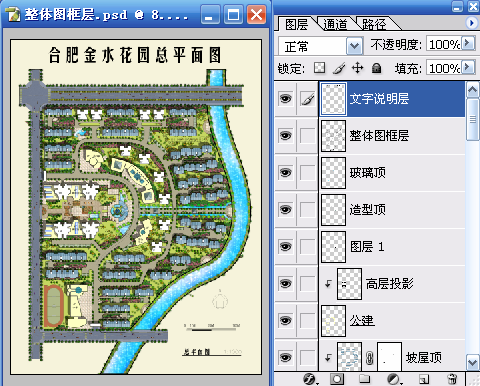This screenshot has width=480, height=386.
Task: Select the 坡屋顶 layer mask thumbnail
Action: click(x=389, y=357)
